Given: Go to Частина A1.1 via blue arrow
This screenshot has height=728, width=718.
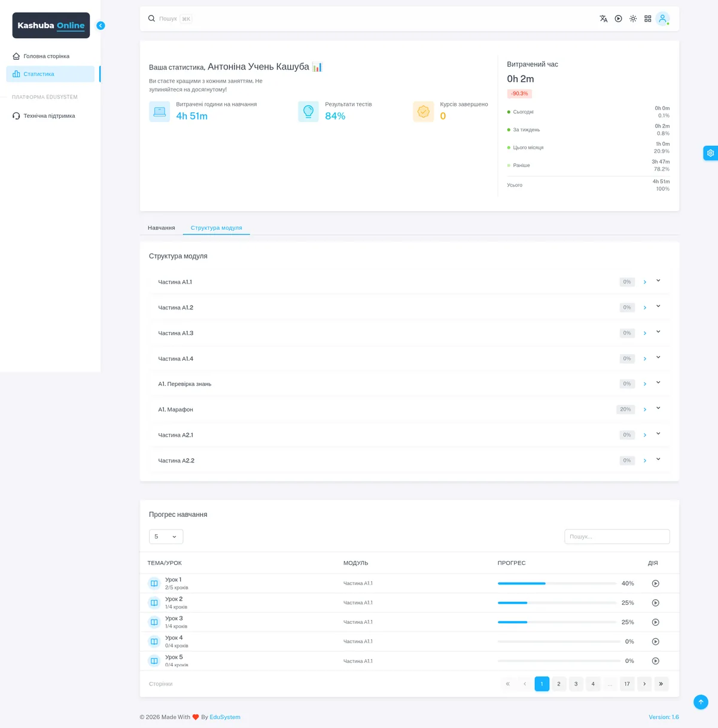Looking at the screenshot, I should tap(644, 282).
